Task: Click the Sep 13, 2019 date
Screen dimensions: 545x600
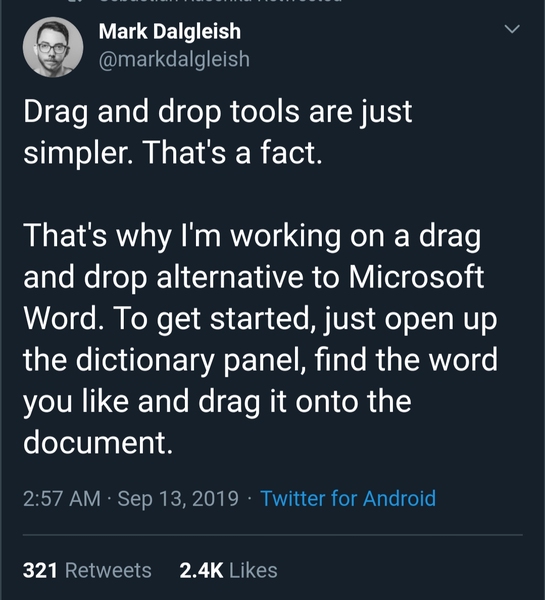Action: click(x=178, y=499)
